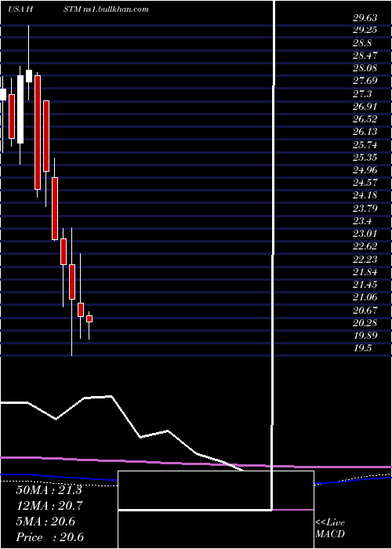This screenshot has width=392, height=549.
Task: Click the 23.01 price axis label
Action: point(365,234)
